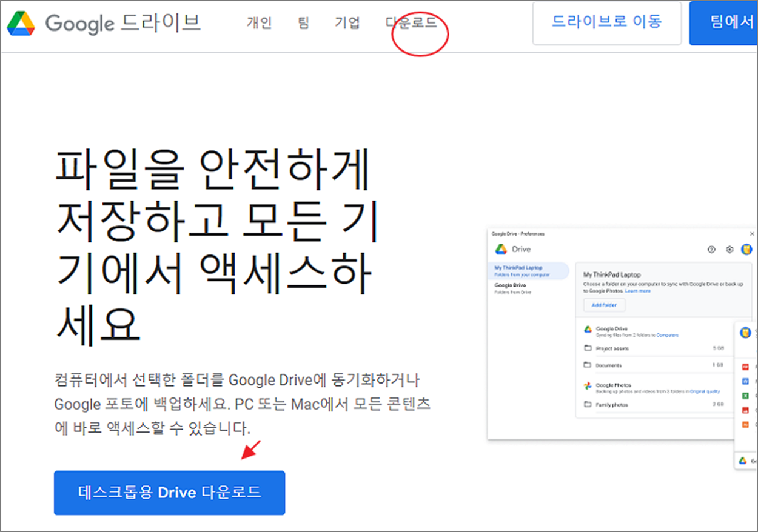This screenshot has height=532, width=758.
Task: Open the 기업 menu item
Action: (x=347, y=23)
